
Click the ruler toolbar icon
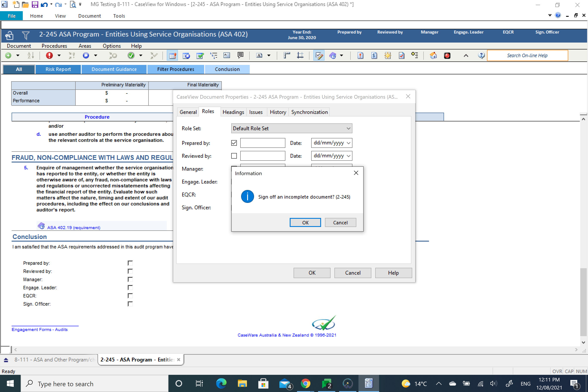pyautogui.click(x=287, y=55)
